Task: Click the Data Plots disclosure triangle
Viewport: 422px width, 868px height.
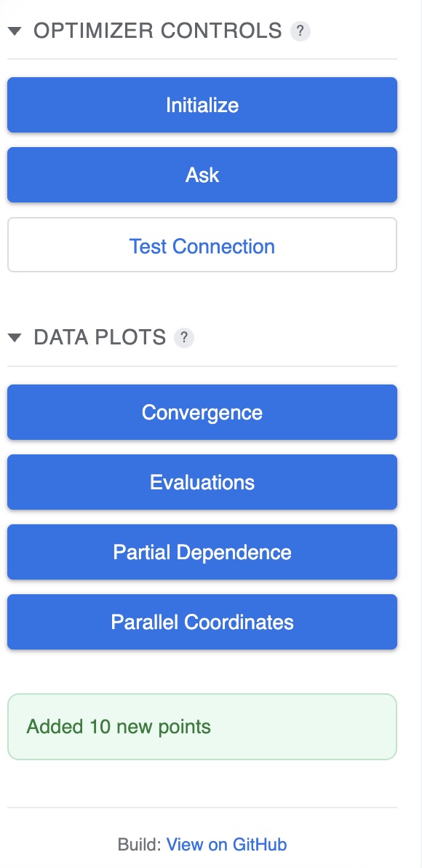Action: click(x=14, y=336)
